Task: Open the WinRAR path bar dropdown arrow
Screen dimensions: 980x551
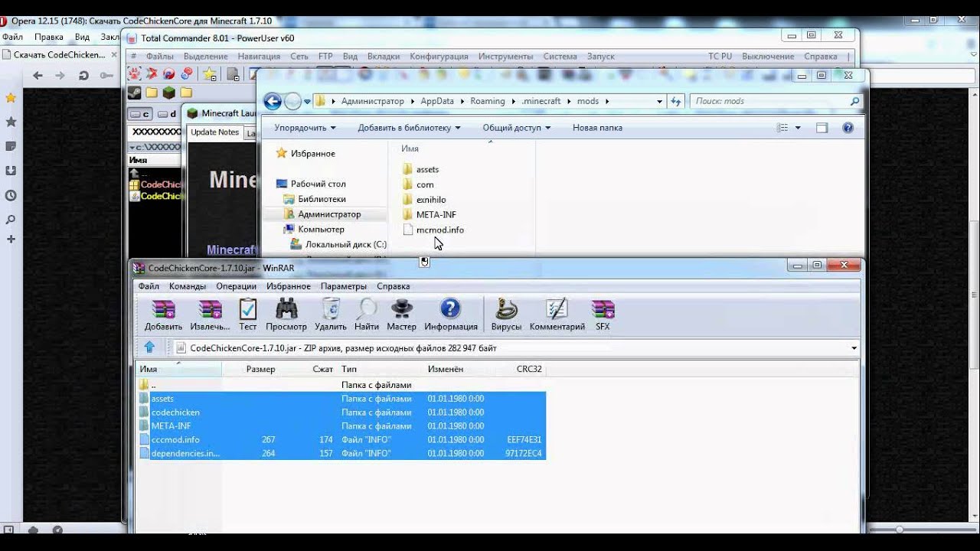Action: point(854,348)
